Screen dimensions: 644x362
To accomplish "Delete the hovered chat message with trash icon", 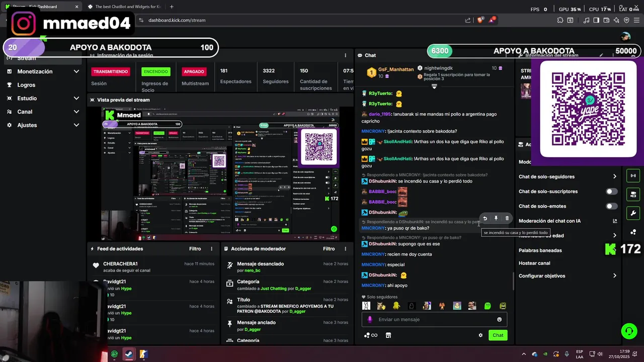I will (507, 218).
